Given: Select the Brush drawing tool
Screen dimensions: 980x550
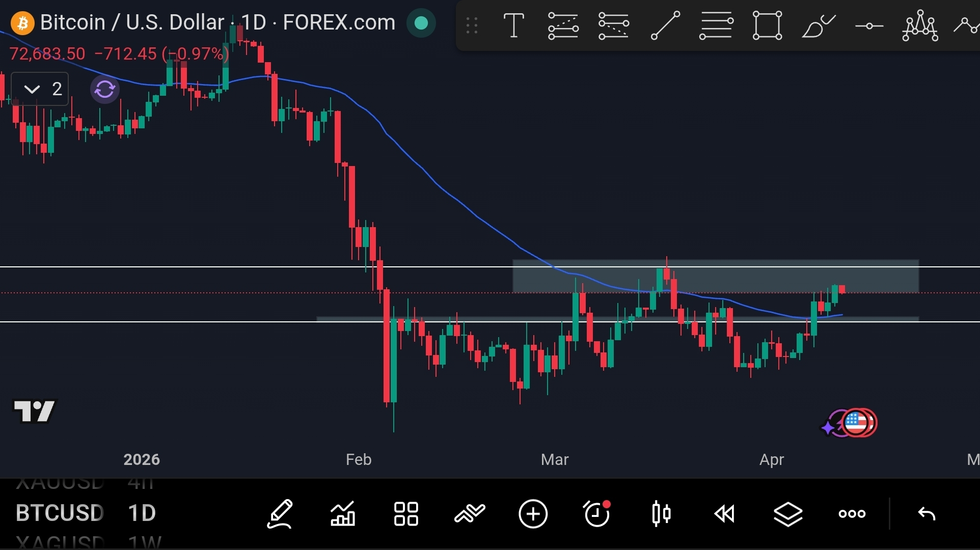Looking at the screenshot, I should 818,25.
